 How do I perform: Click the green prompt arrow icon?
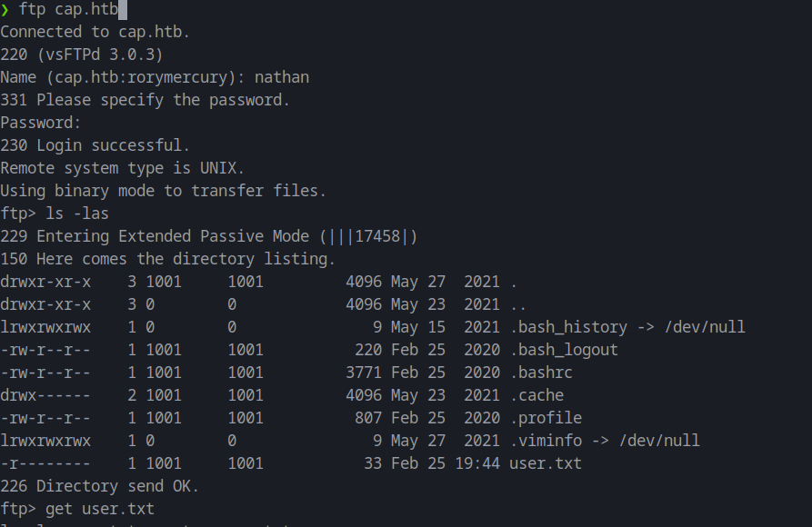pyautogui.click(x=5, y=10)
